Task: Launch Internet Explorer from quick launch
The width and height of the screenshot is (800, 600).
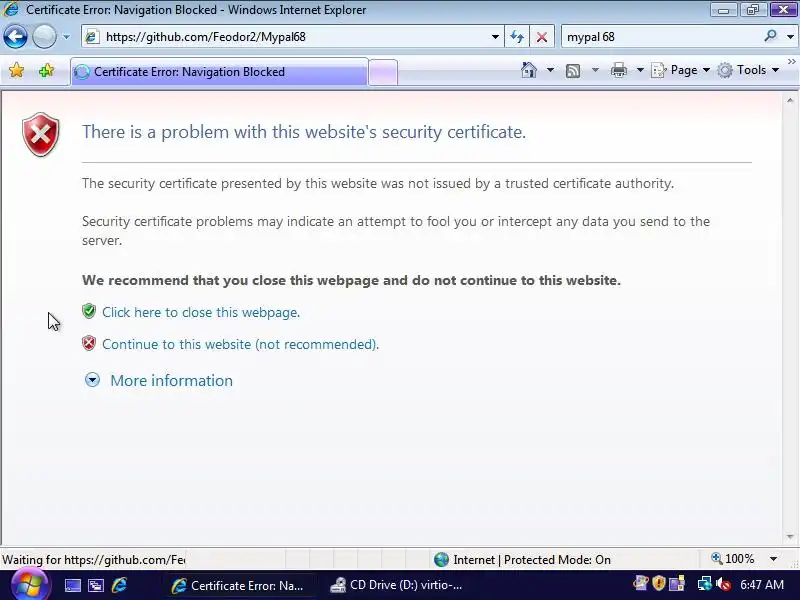Action: [119, 585]
